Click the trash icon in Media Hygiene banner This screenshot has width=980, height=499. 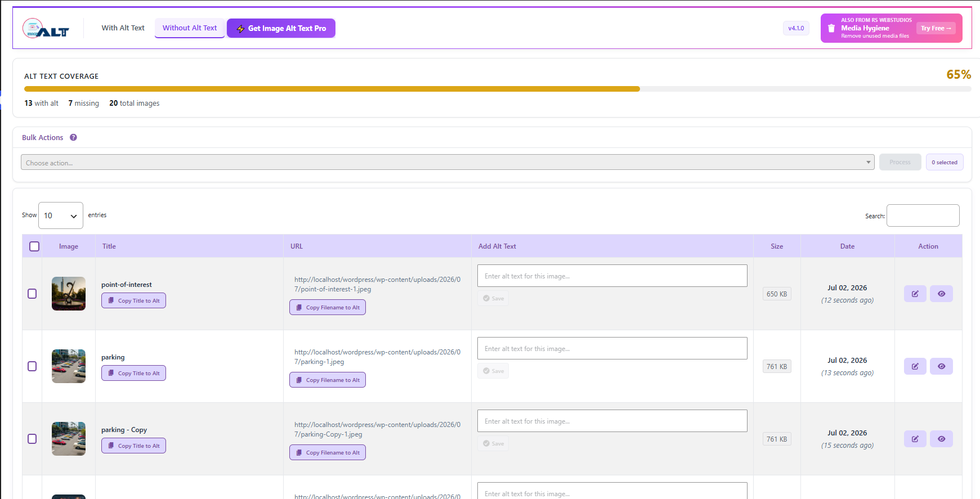point(831,28)
